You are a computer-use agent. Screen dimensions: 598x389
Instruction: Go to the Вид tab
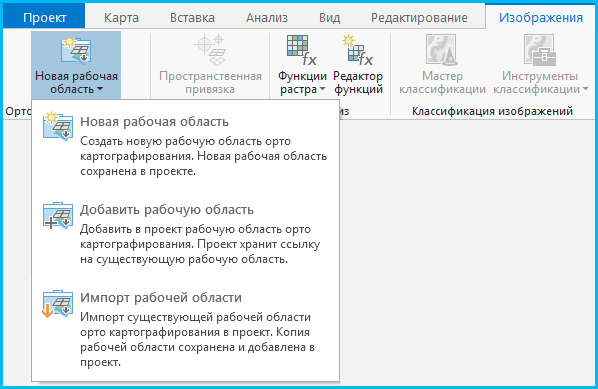[x=330, y=18]
